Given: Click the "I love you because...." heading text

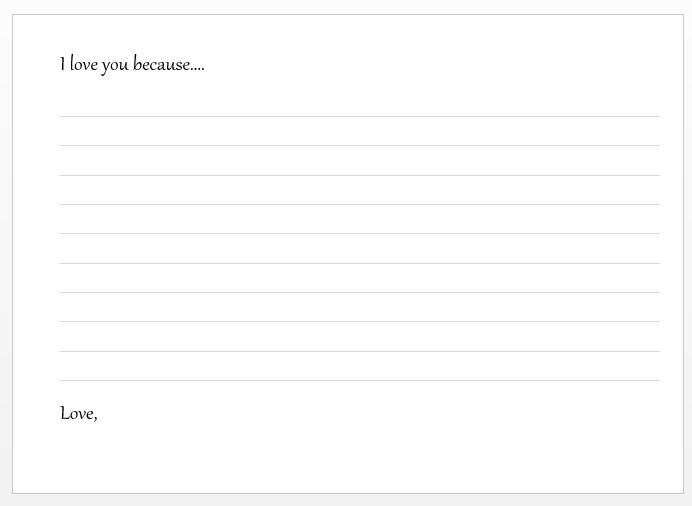Looking at the screenshot, I should (132, 65).
